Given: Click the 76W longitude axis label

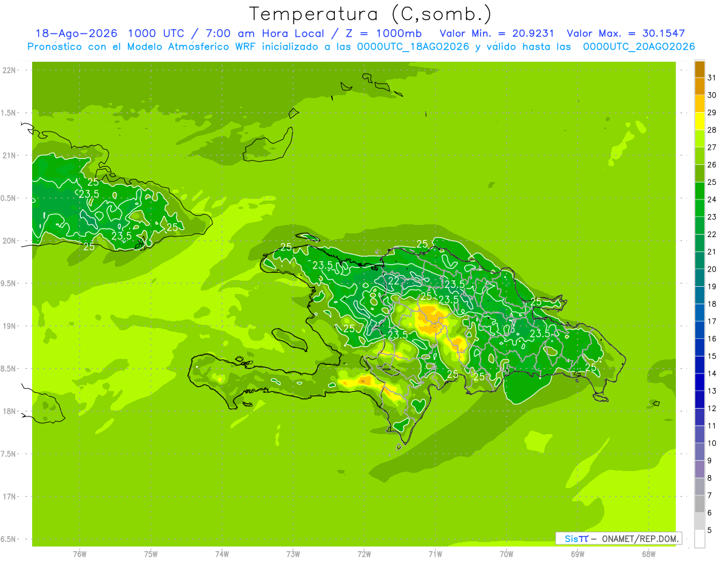Looking at the screenshot, I should point(79,554).
